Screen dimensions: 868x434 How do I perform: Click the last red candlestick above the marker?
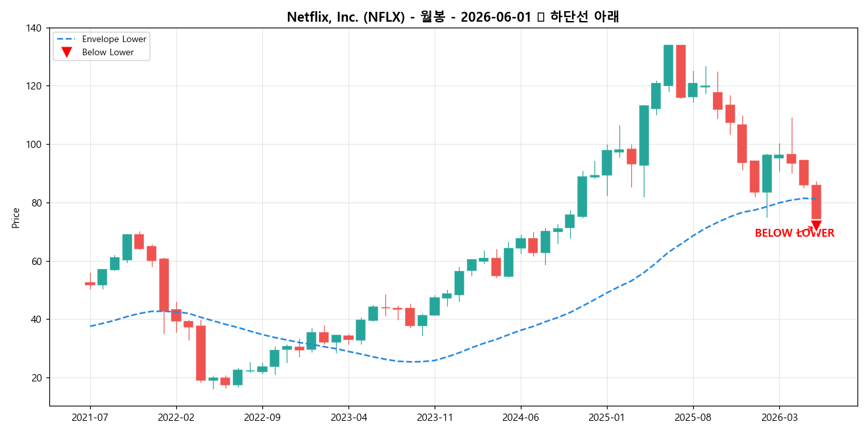click(x=816, y=202)
